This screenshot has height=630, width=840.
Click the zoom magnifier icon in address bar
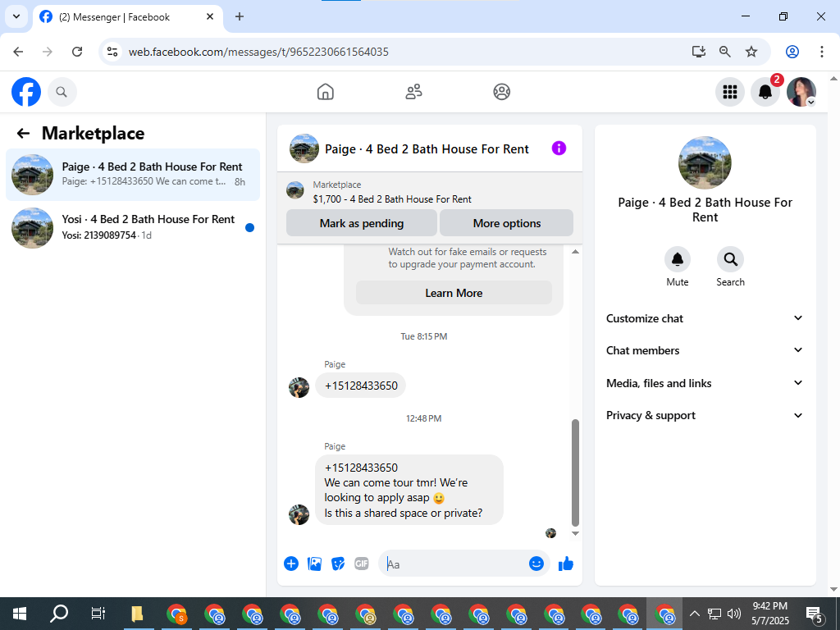point(725,52)
